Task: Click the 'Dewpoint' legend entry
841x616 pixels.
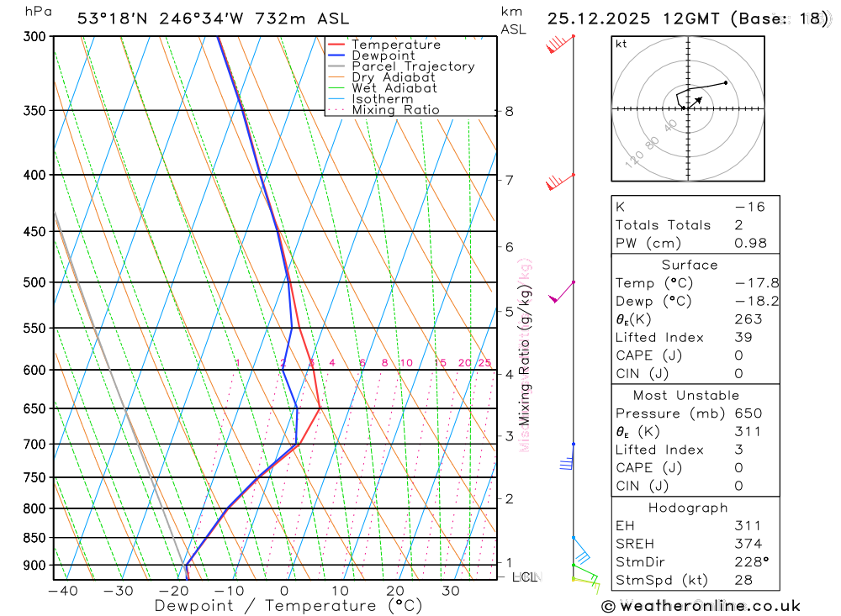Action: pyautogui.click(x=383, y=55)
